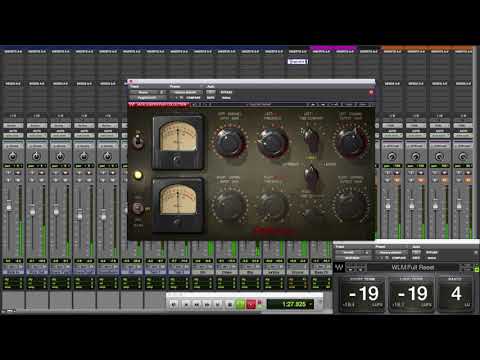
Task: Click the Auto button in PuigChild header
Action: tap(211, 92)
